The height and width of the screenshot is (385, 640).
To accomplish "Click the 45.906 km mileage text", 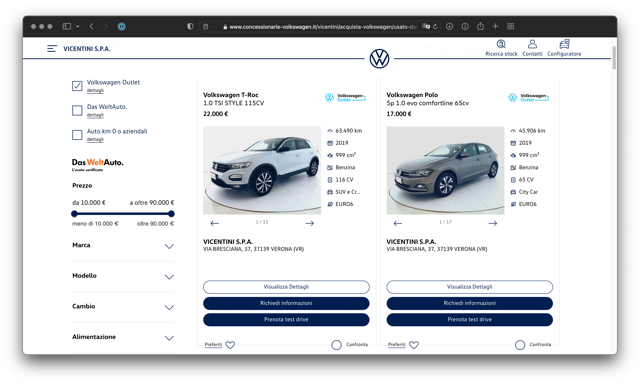I will [x=532, y=131].
